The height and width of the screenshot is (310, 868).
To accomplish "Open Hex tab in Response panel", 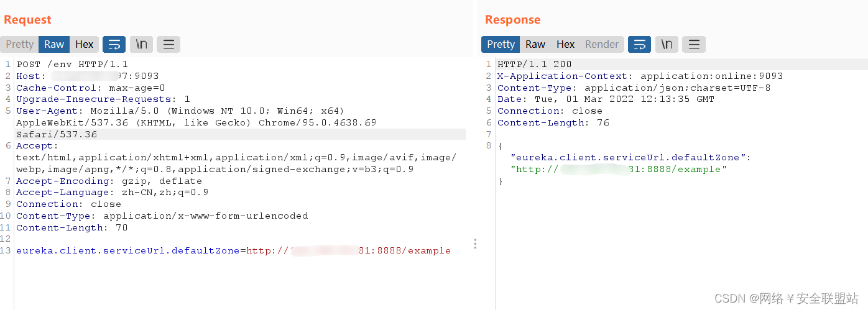I will click(x=565, y=44).
